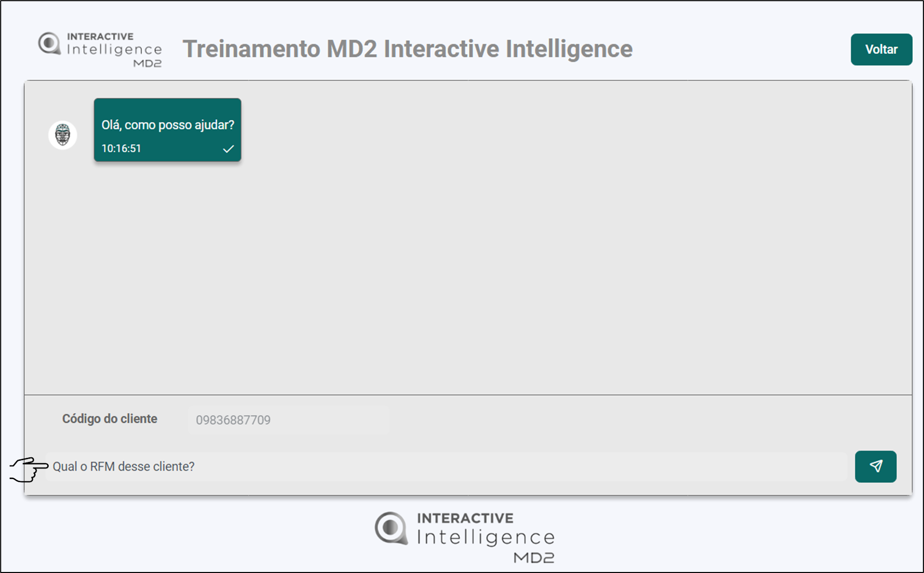Click the pointing hand icon beside message box
The image size is (924, 573).
(x=29, y=468)
